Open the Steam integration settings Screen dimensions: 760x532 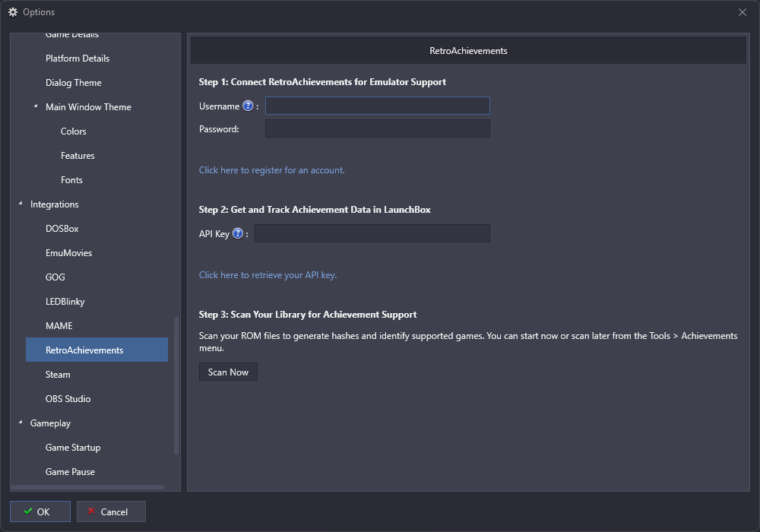point(58,375)
